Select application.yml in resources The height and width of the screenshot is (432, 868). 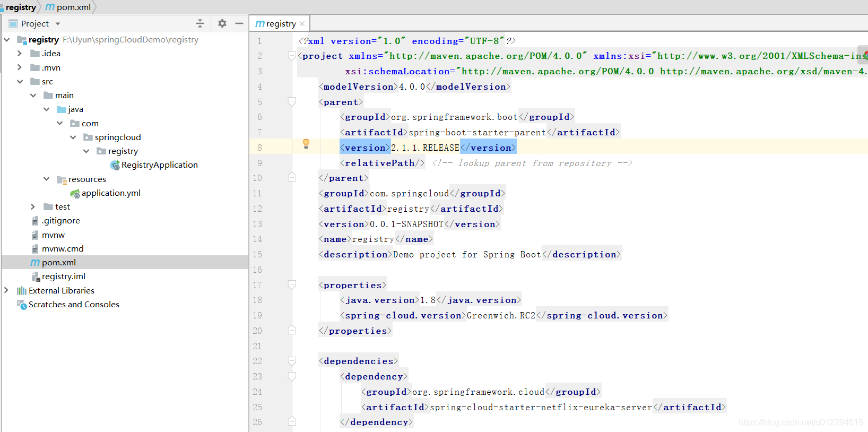pyautogui.click(x=111, y=193)
